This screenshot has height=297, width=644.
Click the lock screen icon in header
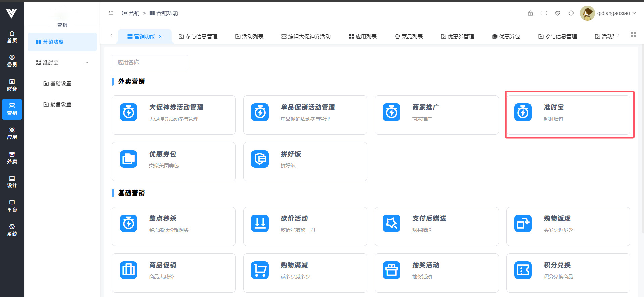coord(530,13)
